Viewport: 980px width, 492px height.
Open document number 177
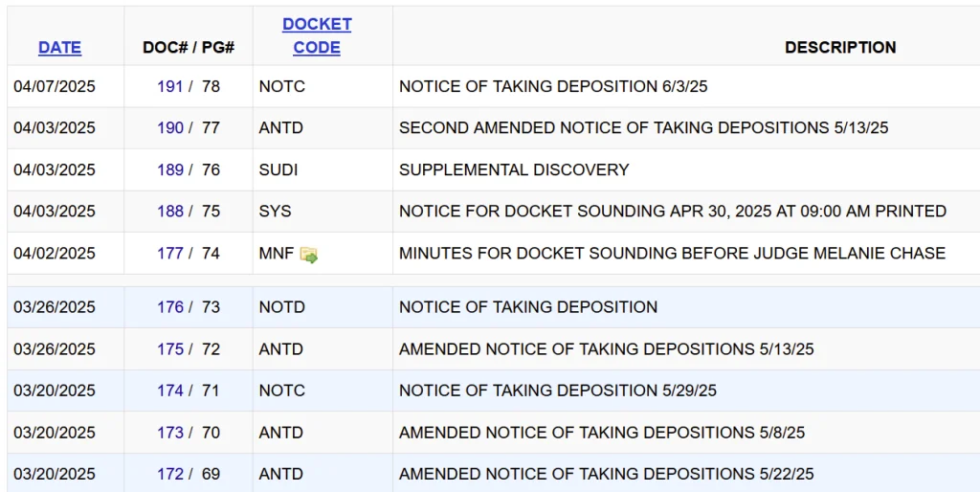click(x=169, y=254)
